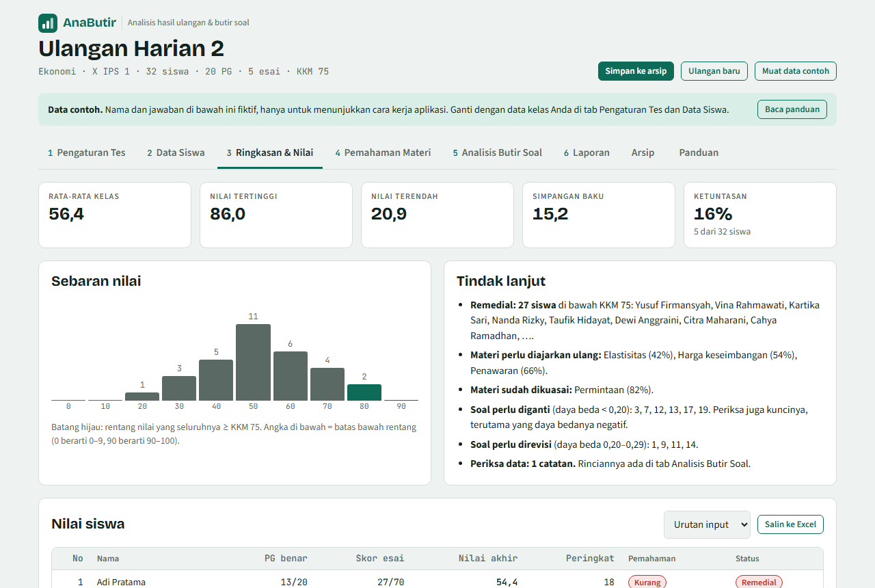Copy scores with Salin ke Excel
The height and width of the screenshot is (588, 875).
pos(790,524)
